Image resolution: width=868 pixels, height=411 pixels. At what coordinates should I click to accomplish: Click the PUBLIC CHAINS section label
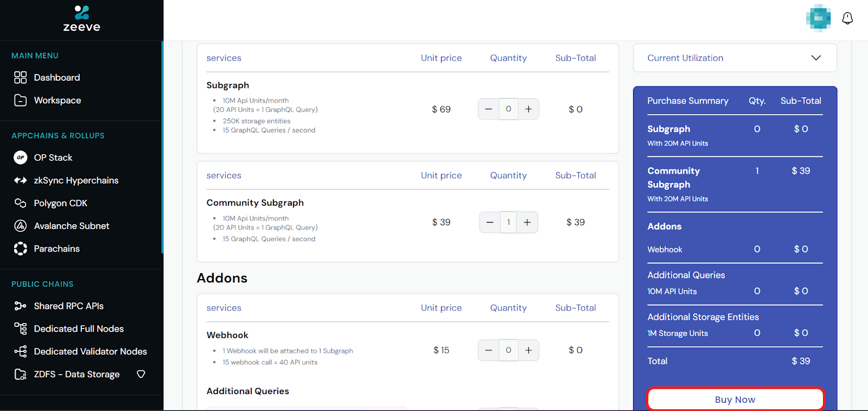click(42, 284)
